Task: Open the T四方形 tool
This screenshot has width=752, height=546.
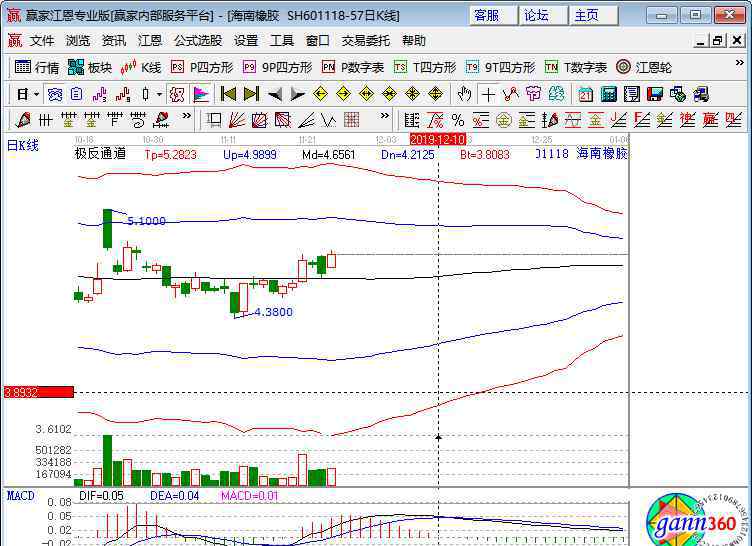Action: tap(425, 68)
